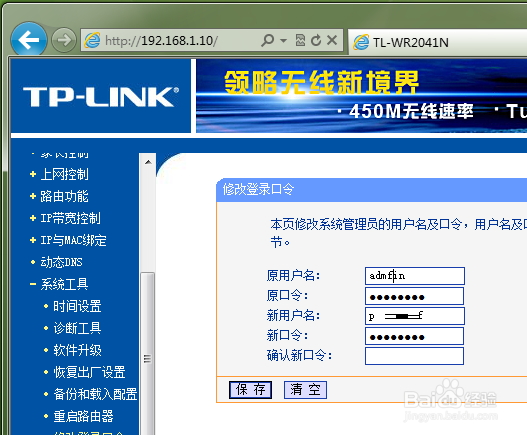Collapse the 系统工具 menu section
Viewport: 527px width, 435px height.
pos(59,284)
